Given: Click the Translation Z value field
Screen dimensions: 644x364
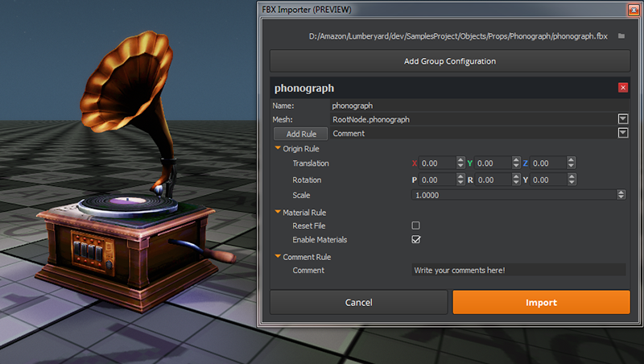Looking at the screenshot, I should click(548, 163).
